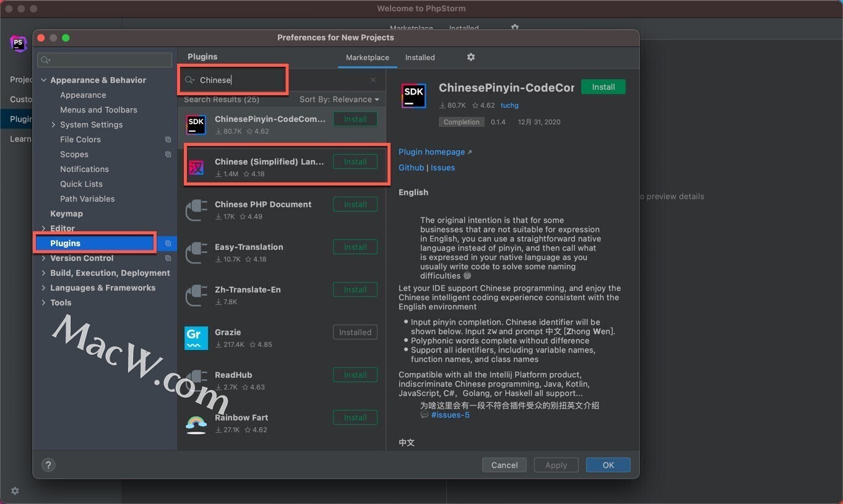The height and width of the screenshot is (504, 843).
Task: Click the PhpStorm logo in welcome window
Action: (18, 43)
